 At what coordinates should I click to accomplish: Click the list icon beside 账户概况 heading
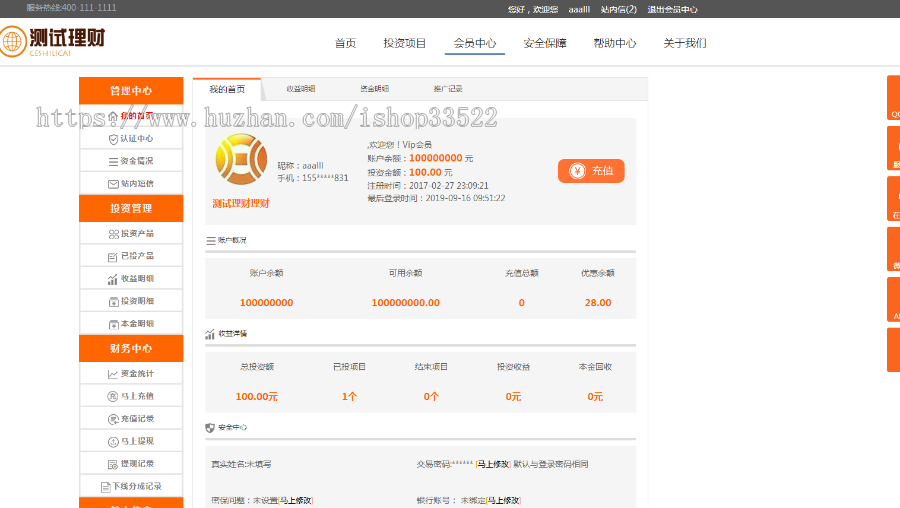click(211, 241)
